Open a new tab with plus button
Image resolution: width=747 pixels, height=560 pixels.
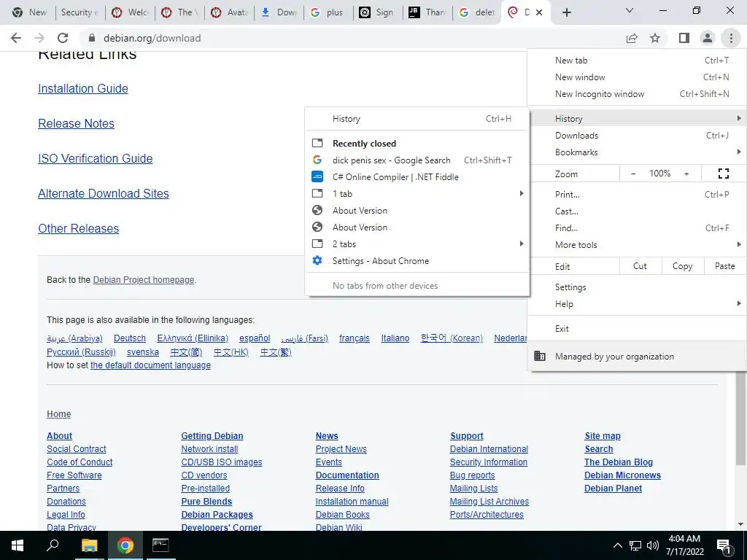click(566, 12)
